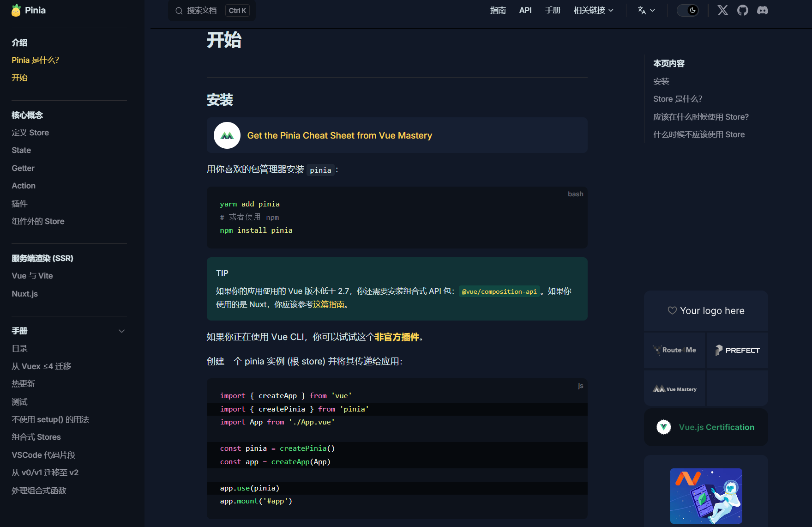Click the translate language icon
The width and height of the screenshot is (812, 527).
point(642,10)
